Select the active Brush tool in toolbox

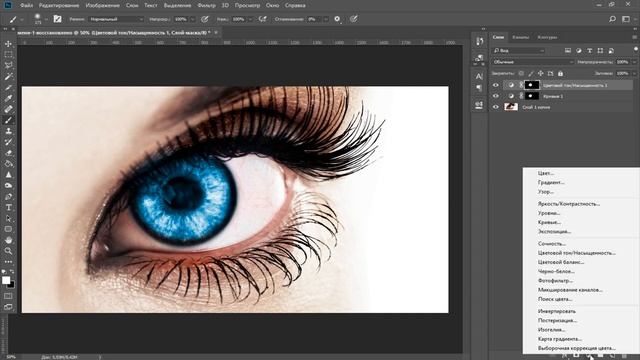click(x=8, y=120)
